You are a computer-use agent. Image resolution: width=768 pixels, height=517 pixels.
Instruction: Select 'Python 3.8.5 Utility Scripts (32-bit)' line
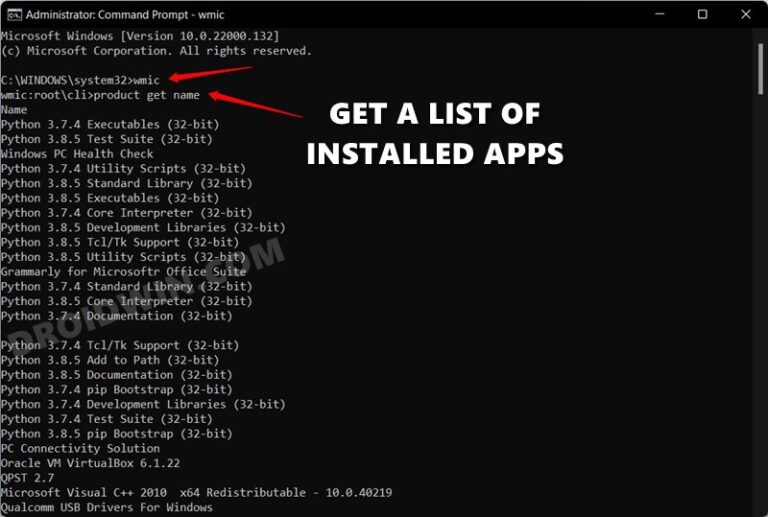click(123, 257)
